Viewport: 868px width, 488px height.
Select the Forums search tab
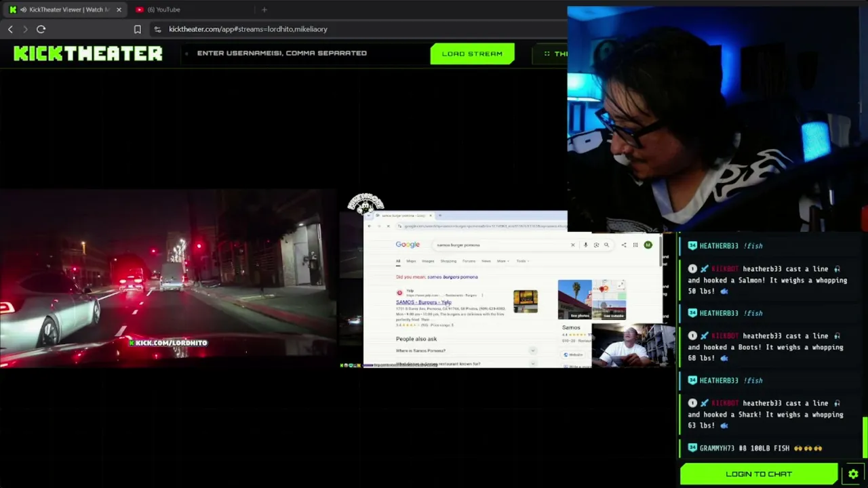pos(469,261)
